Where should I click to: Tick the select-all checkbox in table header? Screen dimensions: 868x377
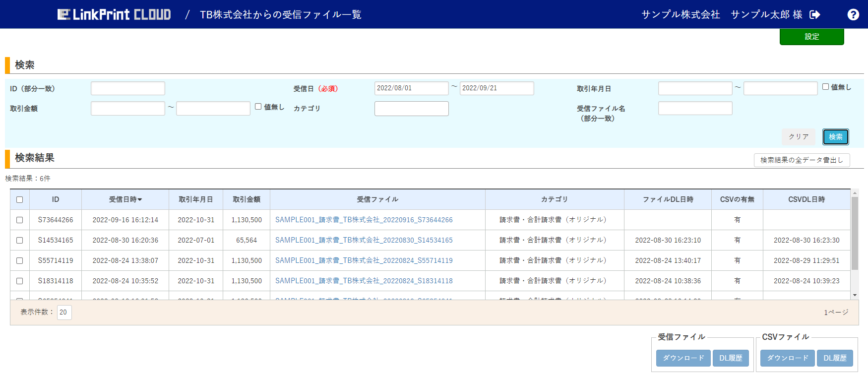(20, 199)
